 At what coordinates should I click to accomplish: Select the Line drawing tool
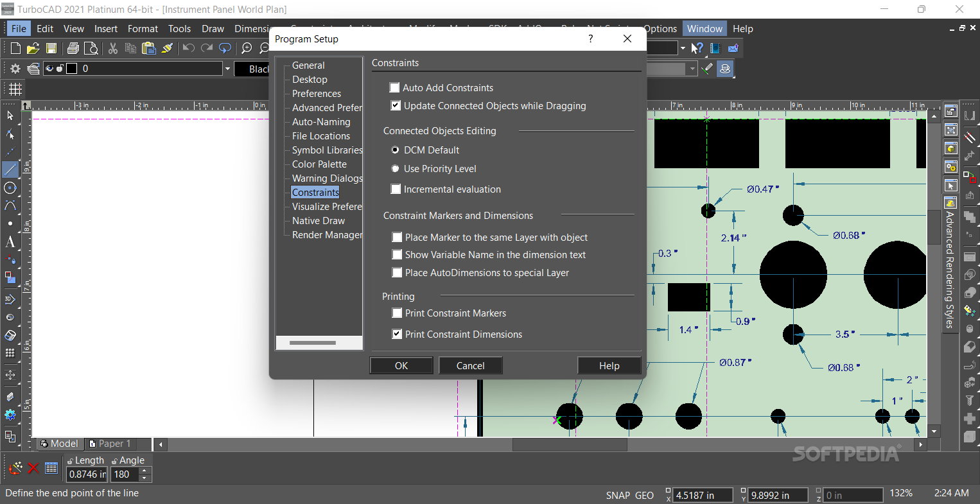(10, 169)
